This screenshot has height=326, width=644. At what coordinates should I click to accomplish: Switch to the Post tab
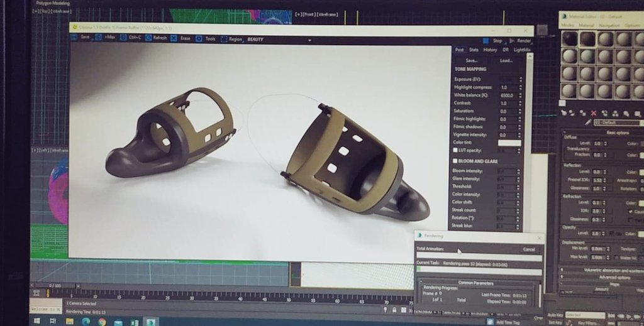point(460,50)
